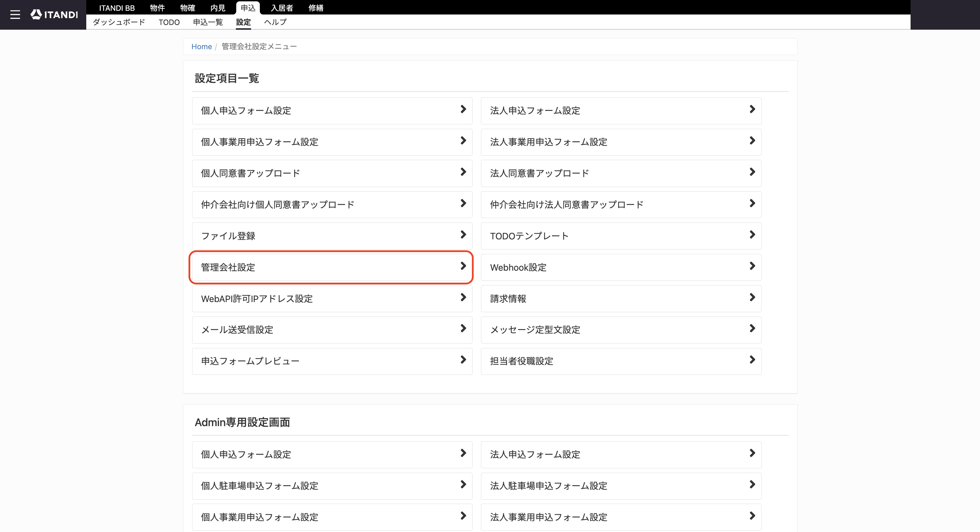Open 担当者役職設定
This screenshot has height=532, width=980.
click(x=621, y=361)
